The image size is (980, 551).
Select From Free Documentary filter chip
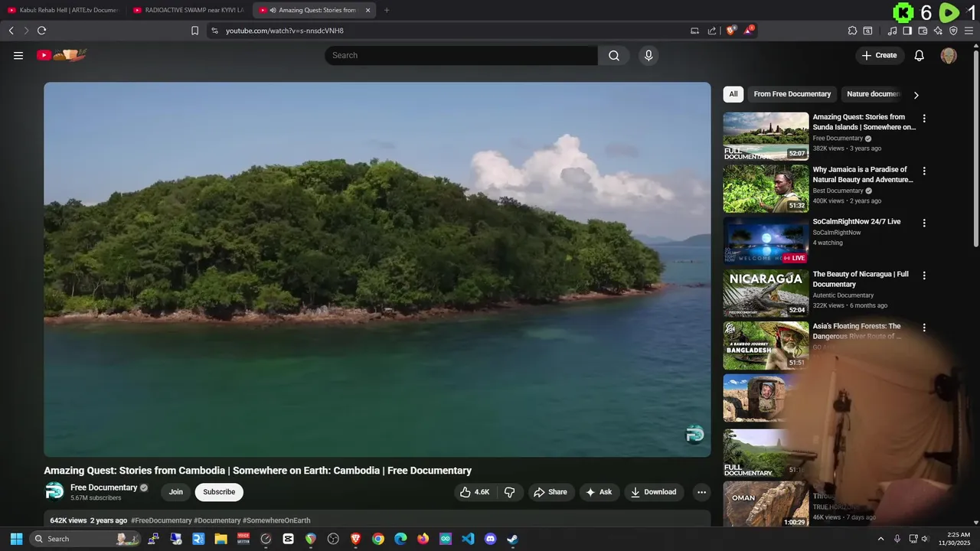(x=792, y=94)
